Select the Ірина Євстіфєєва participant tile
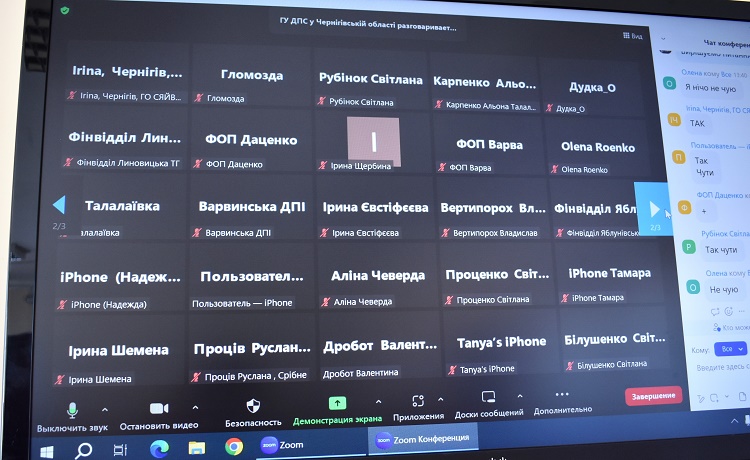The width and height of the screenshot is (750, 460). click(375, 210)
